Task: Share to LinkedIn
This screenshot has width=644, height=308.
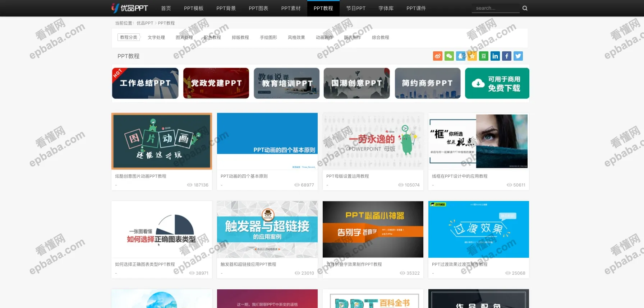Action: 495,56
